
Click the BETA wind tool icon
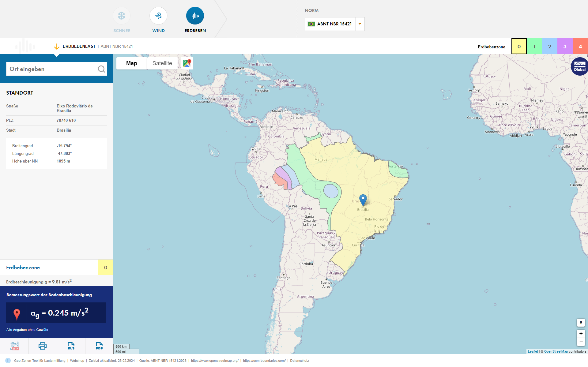(14, 346)
